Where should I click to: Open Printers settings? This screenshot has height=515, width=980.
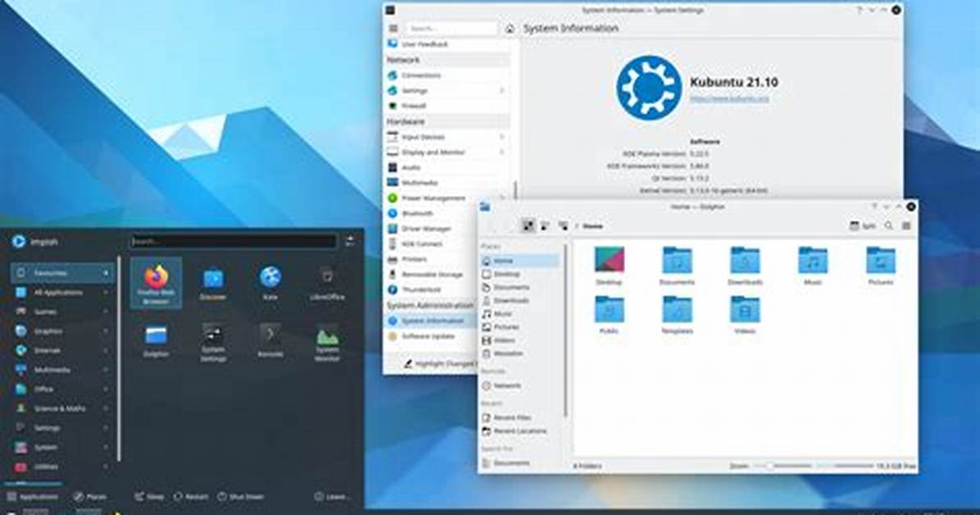click(431, 259)
